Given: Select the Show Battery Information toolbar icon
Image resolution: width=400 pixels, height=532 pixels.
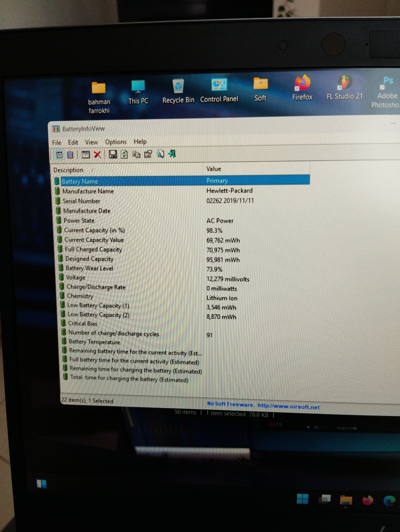Looking at the screenshot, I should pos(59,155).
